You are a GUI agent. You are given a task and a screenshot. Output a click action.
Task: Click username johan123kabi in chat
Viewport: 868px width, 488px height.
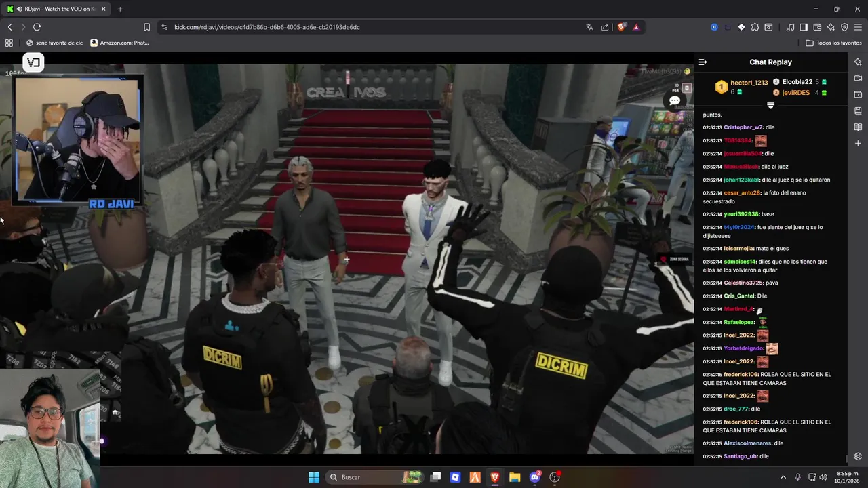tap(741, 180)
